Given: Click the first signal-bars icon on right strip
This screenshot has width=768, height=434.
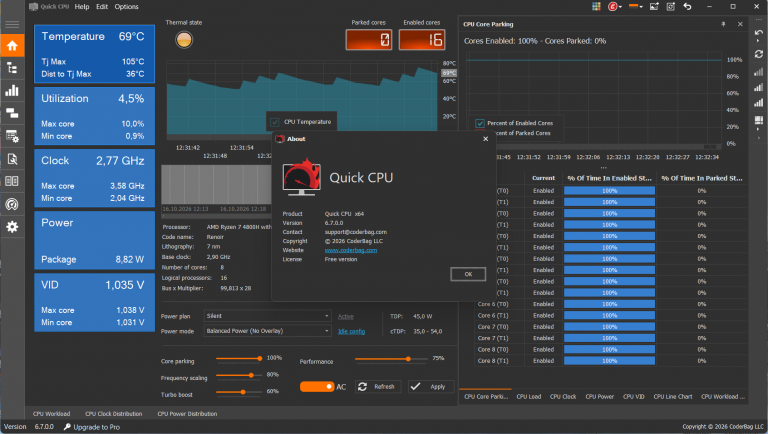Looking at the screenshot, I should [759, 72].
